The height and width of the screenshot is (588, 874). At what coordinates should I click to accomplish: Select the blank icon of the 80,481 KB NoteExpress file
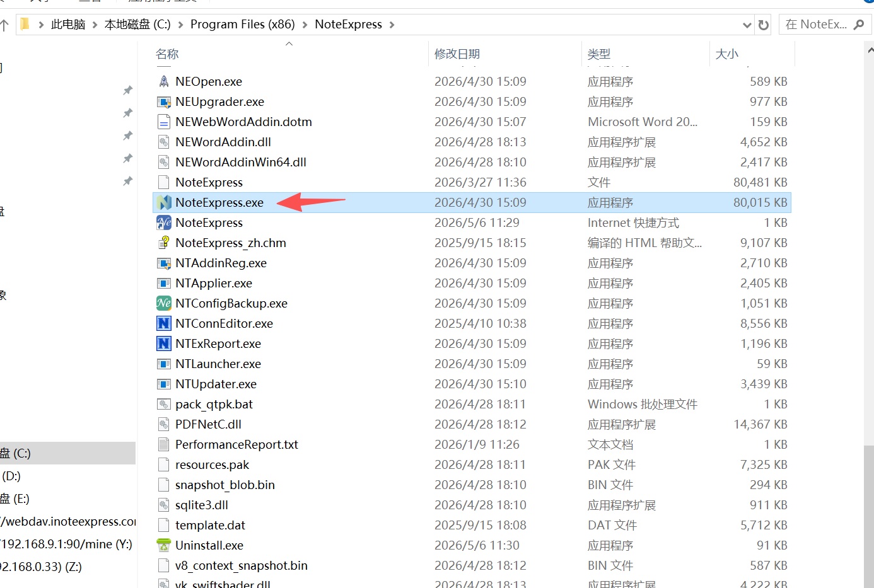pos(164,182)
